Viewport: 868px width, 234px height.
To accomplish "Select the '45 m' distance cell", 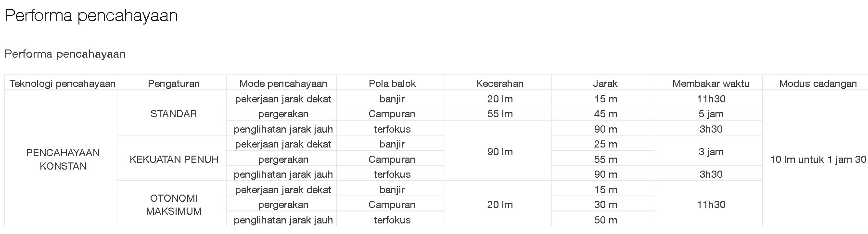I will [x=605, y=114].
